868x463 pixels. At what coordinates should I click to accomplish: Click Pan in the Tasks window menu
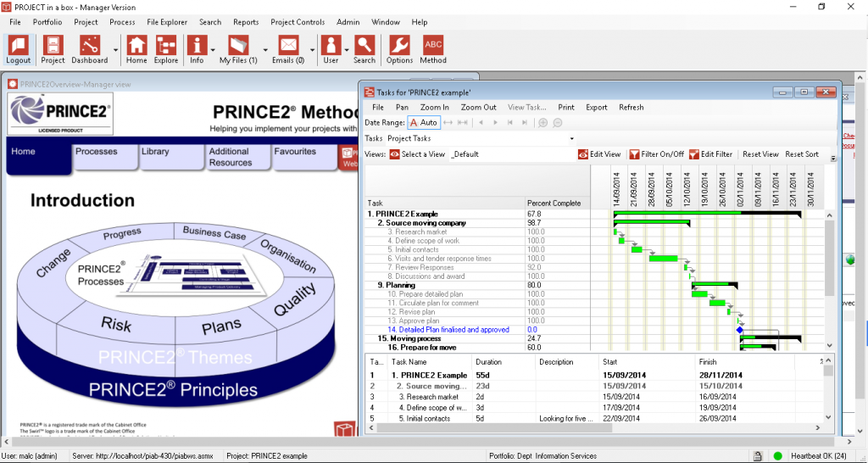click(x=403, y=108)
